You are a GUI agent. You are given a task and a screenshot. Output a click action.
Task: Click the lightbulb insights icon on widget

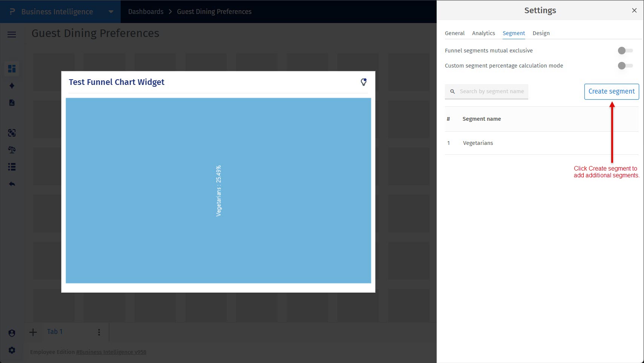pyautogui.click(x=363, y=82)
